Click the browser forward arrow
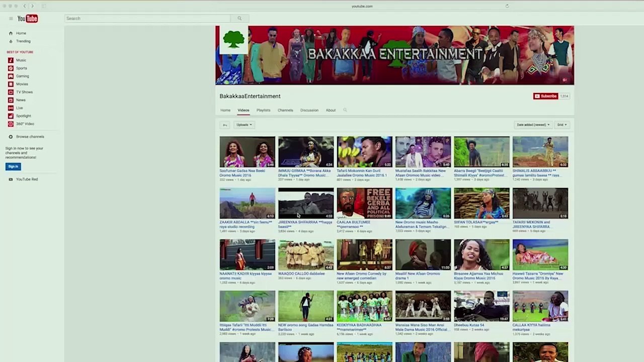The height and width of the screenshot is (362, 644). [32, 6]
